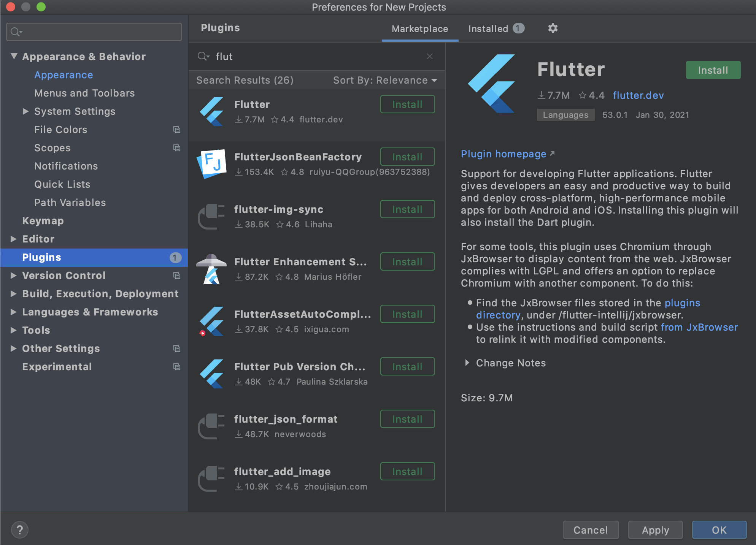Click the FlutterJsonBeanFactory plugin icon
This screenshot has height=545, width=756.
pyautogui.click(x=211, y=164)
